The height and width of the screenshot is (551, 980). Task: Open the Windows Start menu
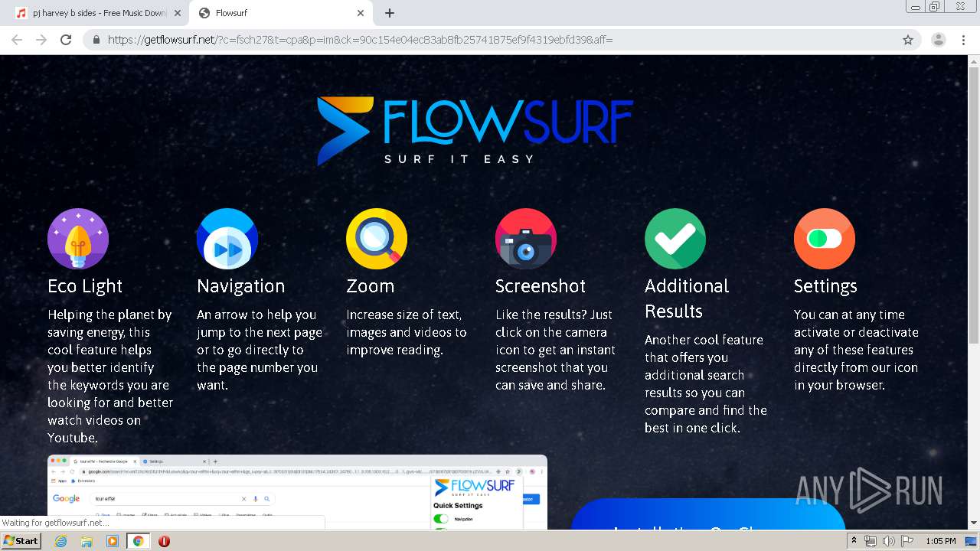[21, 541]
